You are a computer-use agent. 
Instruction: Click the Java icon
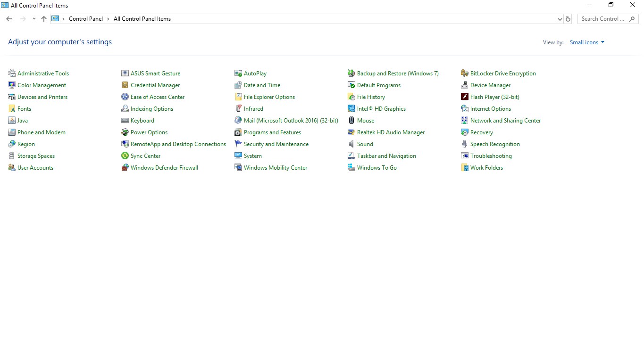[12, 120]
